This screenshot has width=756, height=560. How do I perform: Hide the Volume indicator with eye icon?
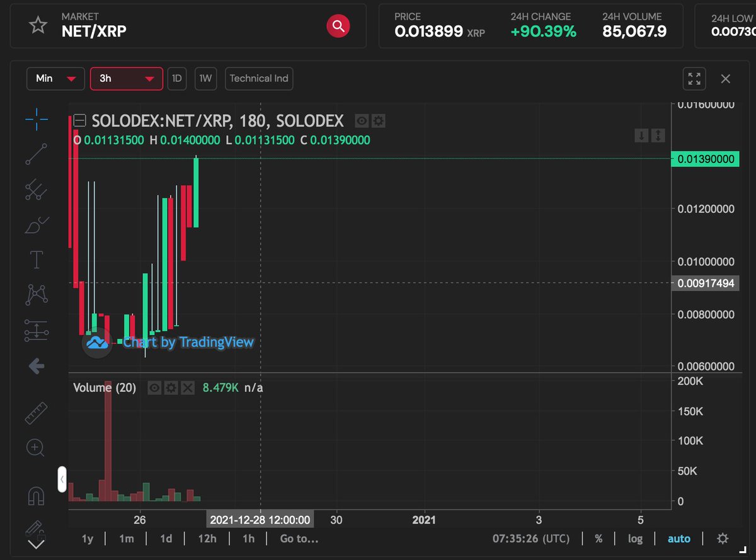click(154, 388)
